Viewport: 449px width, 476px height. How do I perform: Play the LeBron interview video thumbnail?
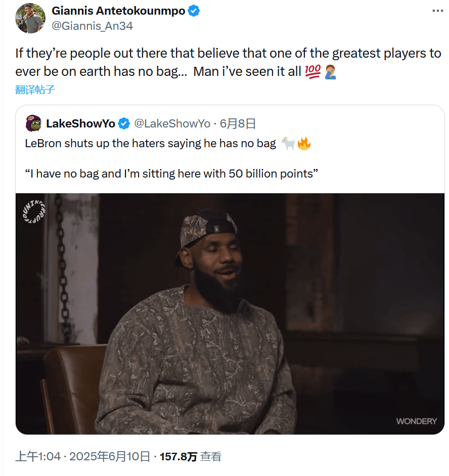(230, 314)
